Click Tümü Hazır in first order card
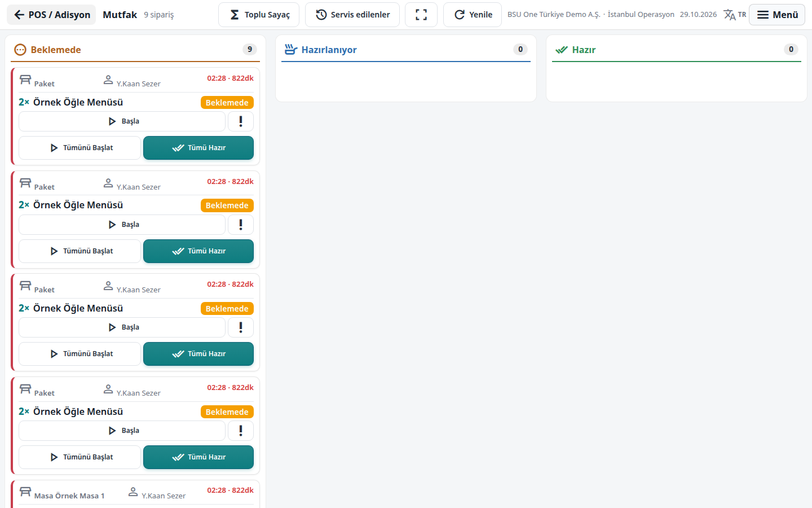Image resolution: width=812 pixels, height=508 pixels. tap(198, 148)
